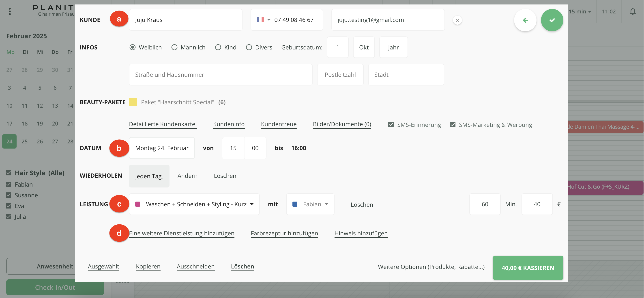The height and width of the screenshot is (298, 644).
Task: Click the red 'a' marker badge
Action: point(119,19)
